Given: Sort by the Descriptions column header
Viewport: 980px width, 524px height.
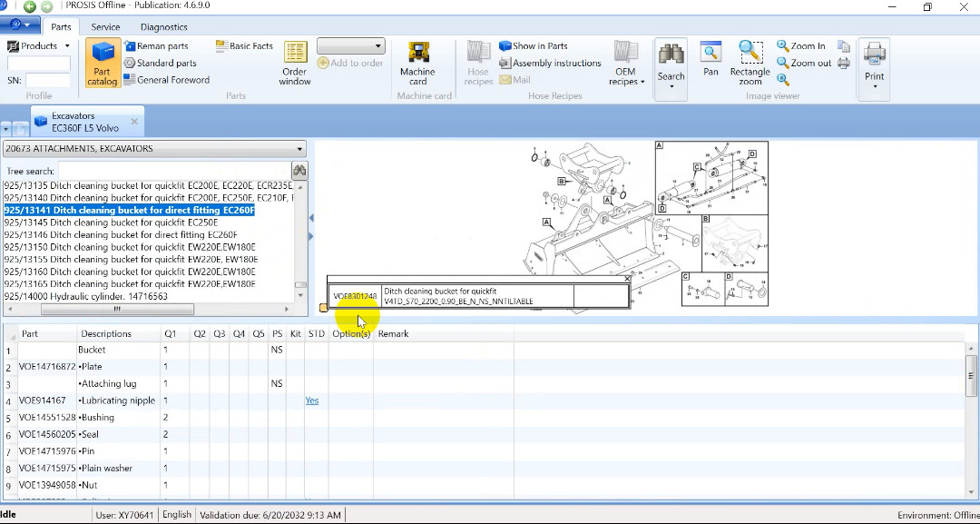Looking at the screenshot, I should click(x=119, y=334).
